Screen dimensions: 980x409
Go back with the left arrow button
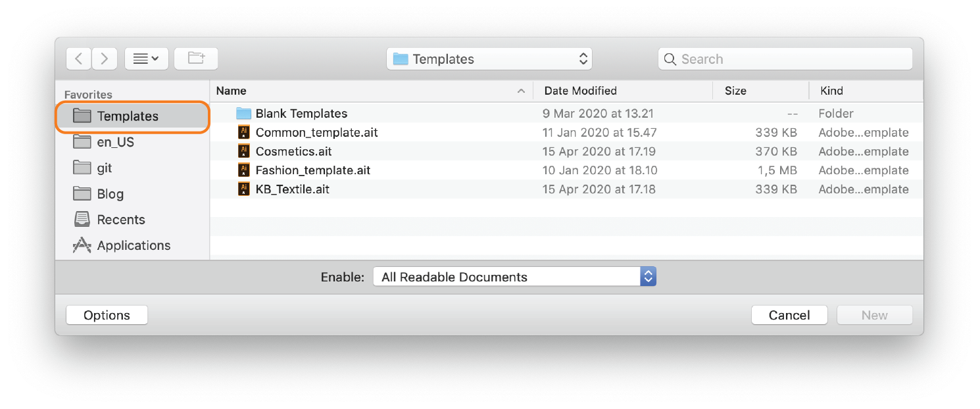click(79, 59)
